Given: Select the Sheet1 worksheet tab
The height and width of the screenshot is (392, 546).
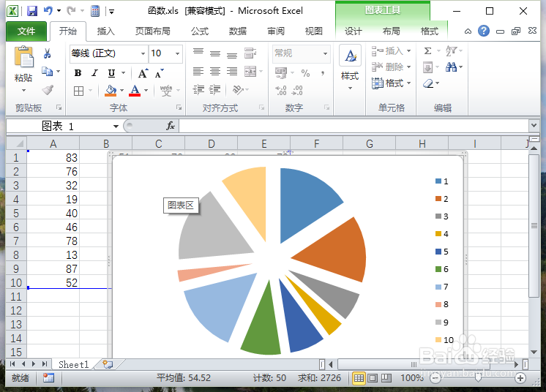Looking at the screenshot, I should (73, 364).
